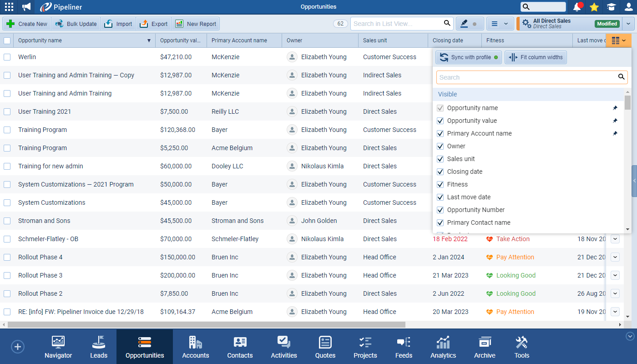
Task: Switch to the Analytics tab
Action: pos(443,347)
